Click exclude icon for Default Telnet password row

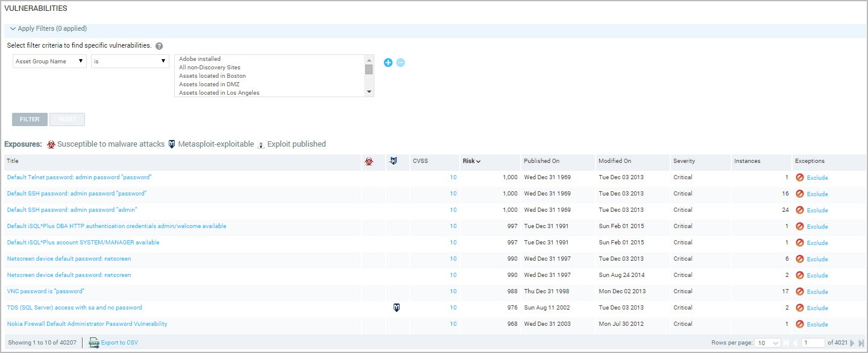800,177
